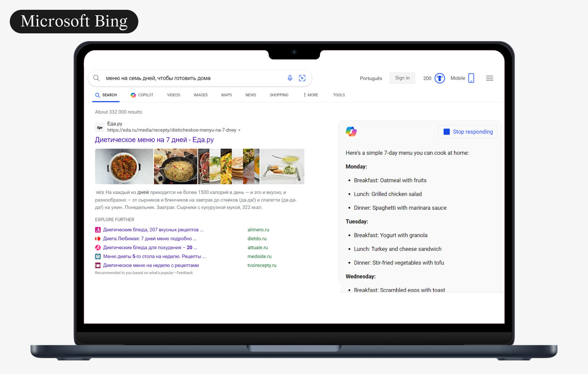Open visual search camera icon
This screenshot has width=588, height=374.
tap(302, 78)
